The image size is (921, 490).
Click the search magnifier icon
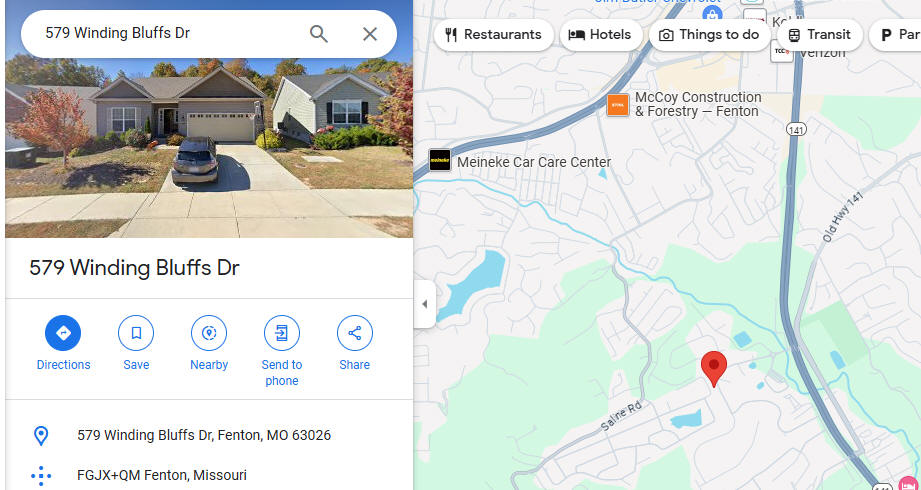click(x=318, y=34)
